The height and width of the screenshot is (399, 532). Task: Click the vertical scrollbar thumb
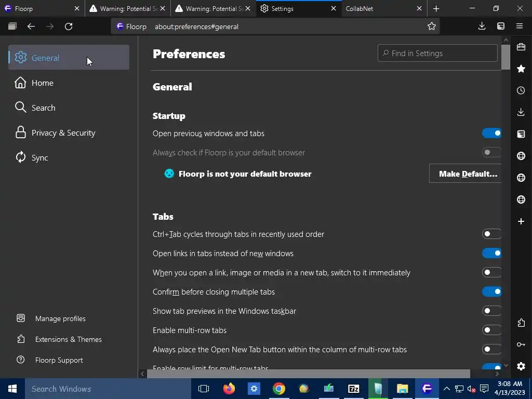506,57
